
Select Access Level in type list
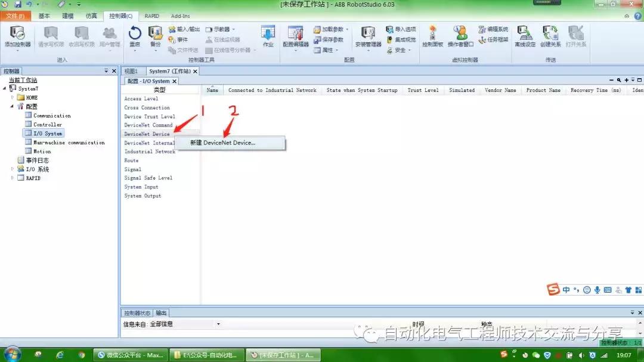[141, 98]
